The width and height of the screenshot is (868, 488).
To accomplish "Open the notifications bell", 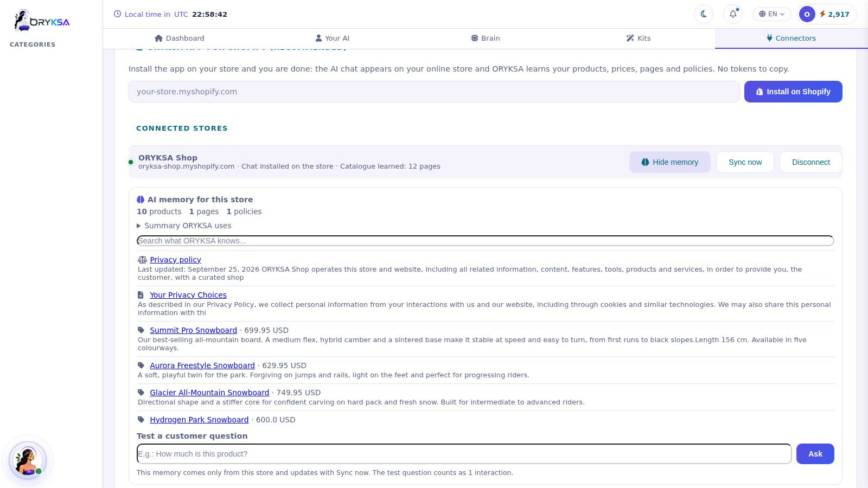I will pos(733,14).
